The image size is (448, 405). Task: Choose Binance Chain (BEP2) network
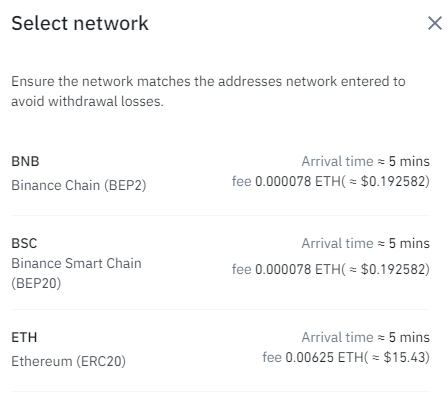[79, 185]
